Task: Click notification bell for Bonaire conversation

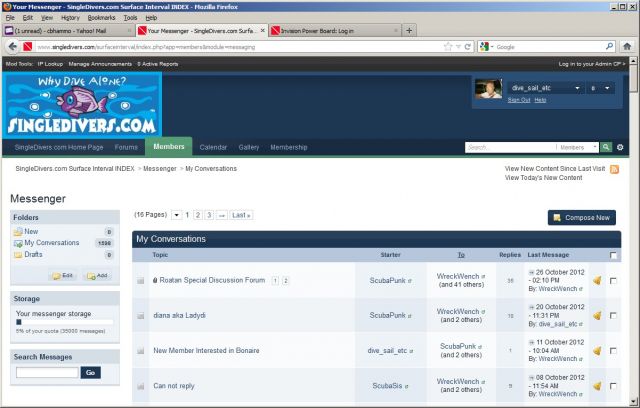Action: click(597, 351)
